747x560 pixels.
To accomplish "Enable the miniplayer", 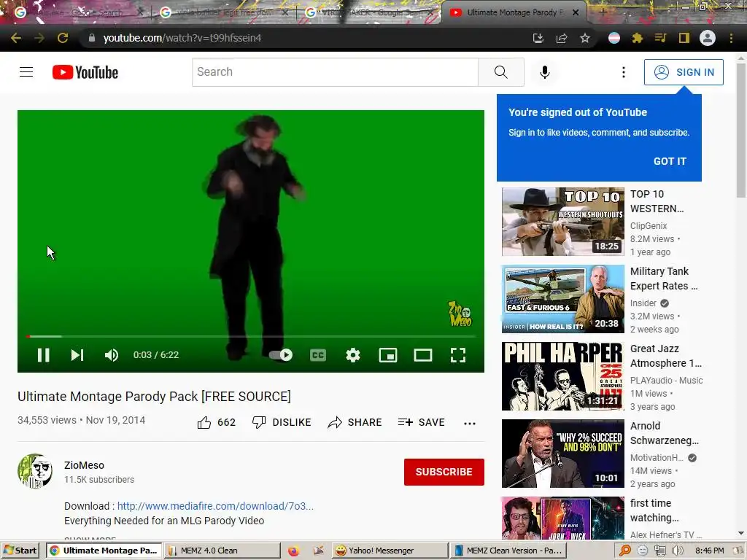I will [388, 355].
